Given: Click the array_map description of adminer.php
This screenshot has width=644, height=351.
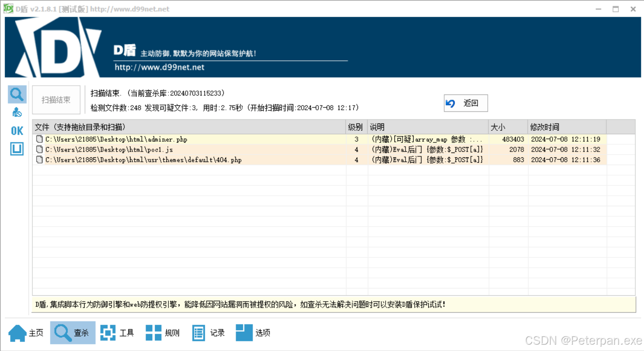Looking at the screenshot, I should (427, 139).
